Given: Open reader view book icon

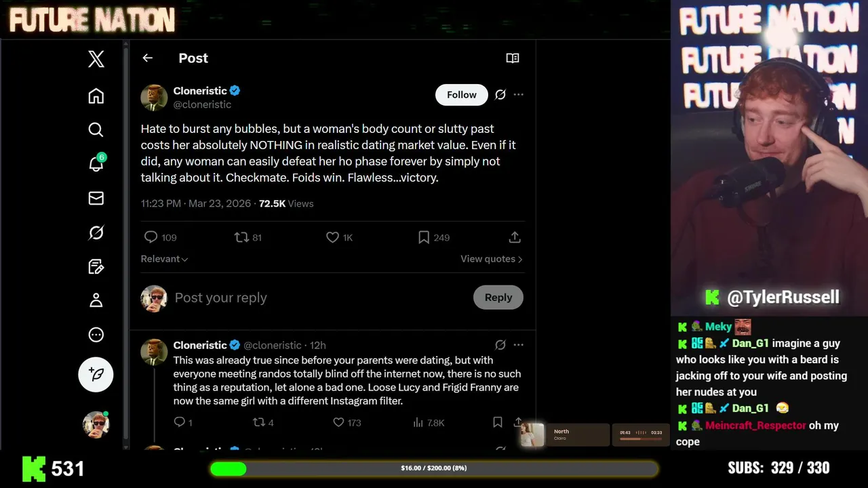Looking at the screenshot, I should [513, 58].
